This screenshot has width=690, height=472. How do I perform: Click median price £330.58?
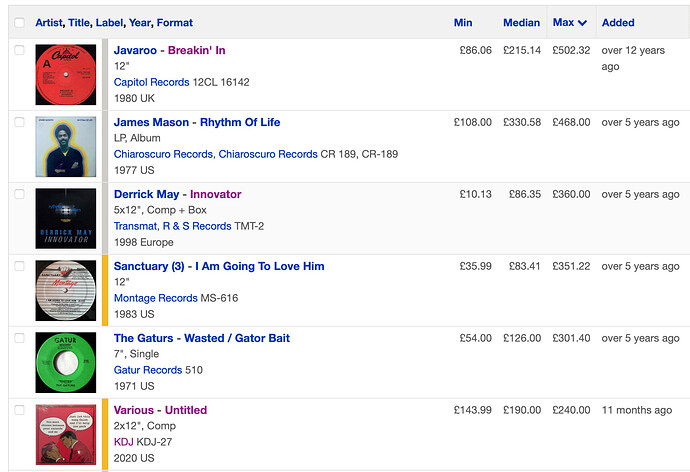pyautogui.click(x=522, y=122)
